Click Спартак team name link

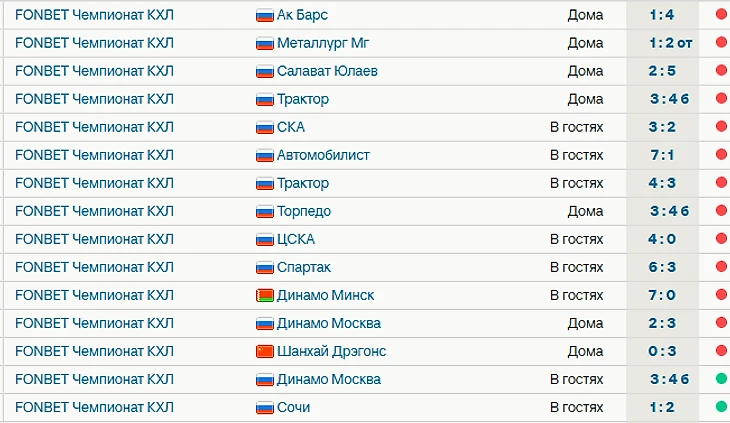(x=304, y=267)
